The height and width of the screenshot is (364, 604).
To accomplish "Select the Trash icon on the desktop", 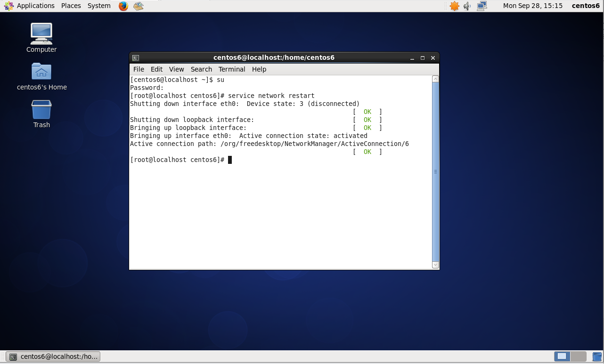I will tap(41, 110).
